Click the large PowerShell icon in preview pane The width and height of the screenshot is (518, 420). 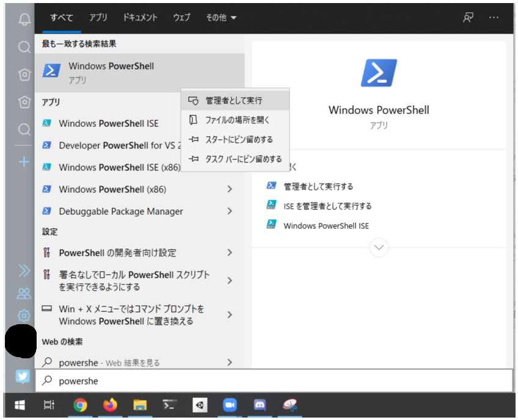[x=379, y=73]
